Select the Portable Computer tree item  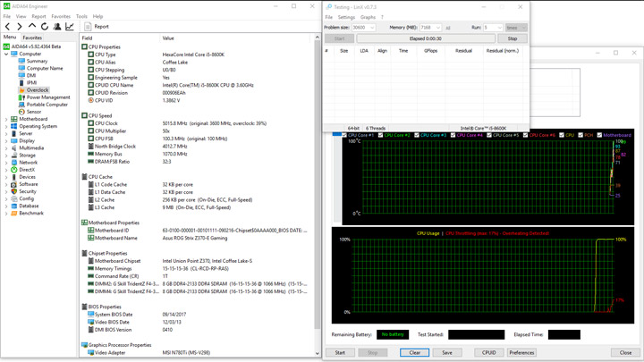pyautogui.click(x=47, y=105)
